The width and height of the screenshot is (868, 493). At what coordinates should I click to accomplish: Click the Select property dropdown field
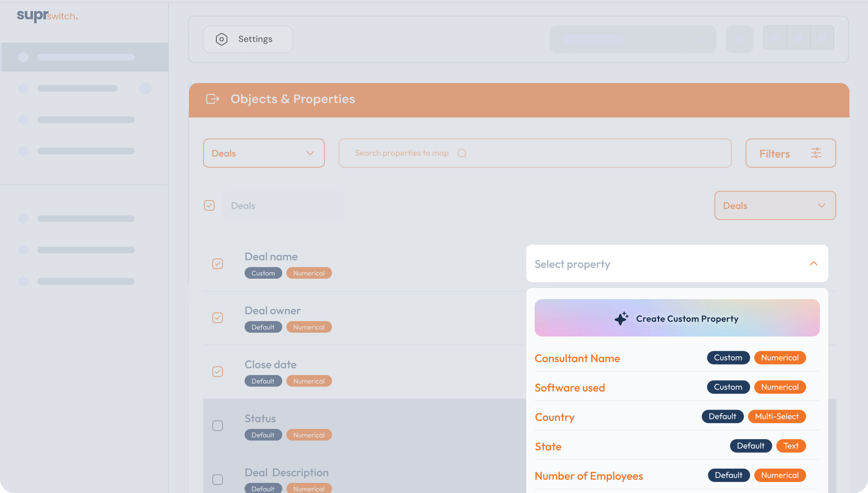(662, 264)
